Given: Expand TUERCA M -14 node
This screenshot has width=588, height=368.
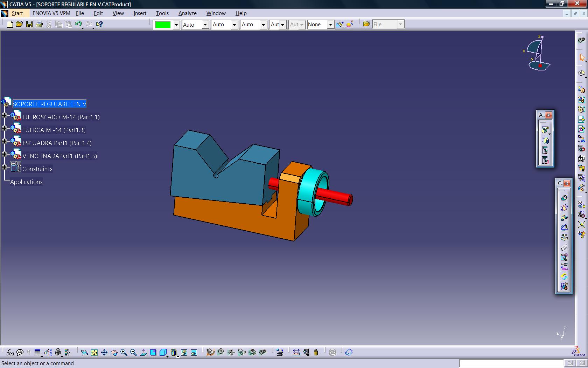Looking at the screenshot, I should tap(5, 128).
